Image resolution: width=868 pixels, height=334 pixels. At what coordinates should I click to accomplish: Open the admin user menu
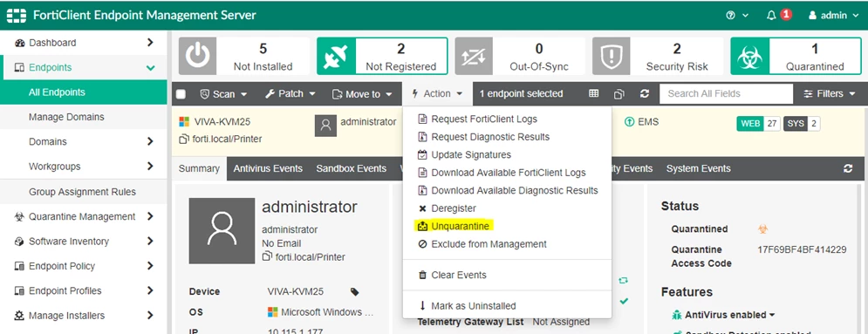(x=834, y=16)
